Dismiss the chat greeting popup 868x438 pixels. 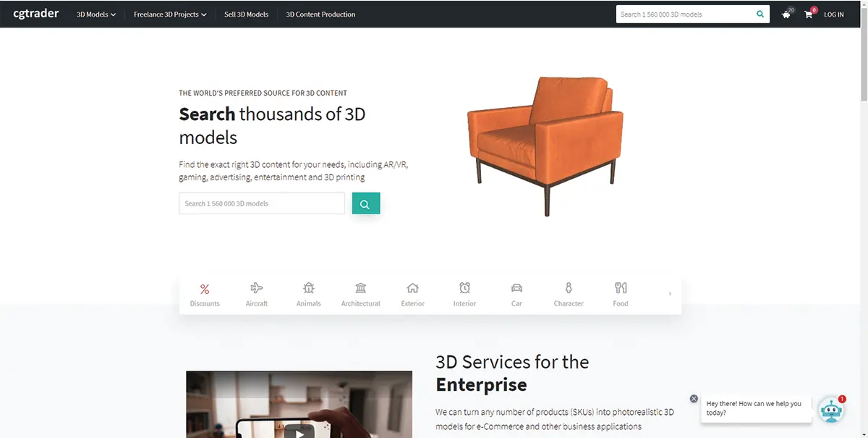tap(694, 399)
